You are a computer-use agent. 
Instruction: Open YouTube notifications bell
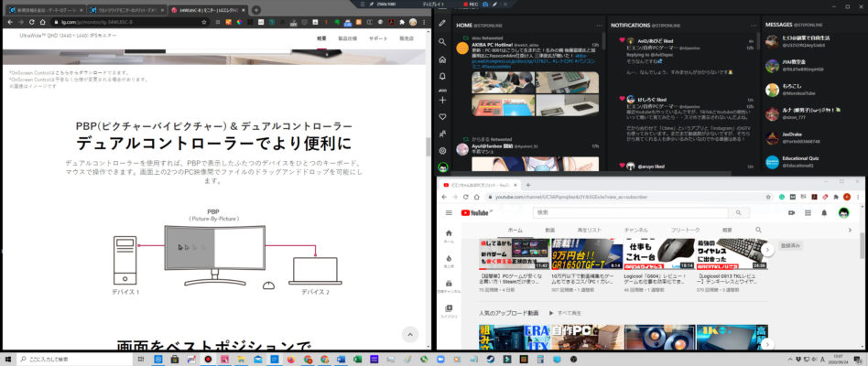point(824,213)
